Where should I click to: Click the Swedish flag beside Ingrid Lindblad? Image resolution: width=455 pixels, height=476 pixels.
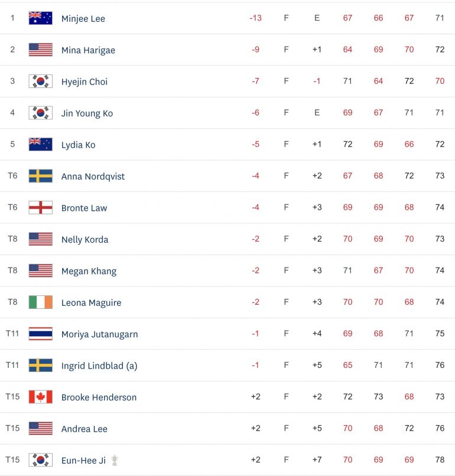coord(40,365)
